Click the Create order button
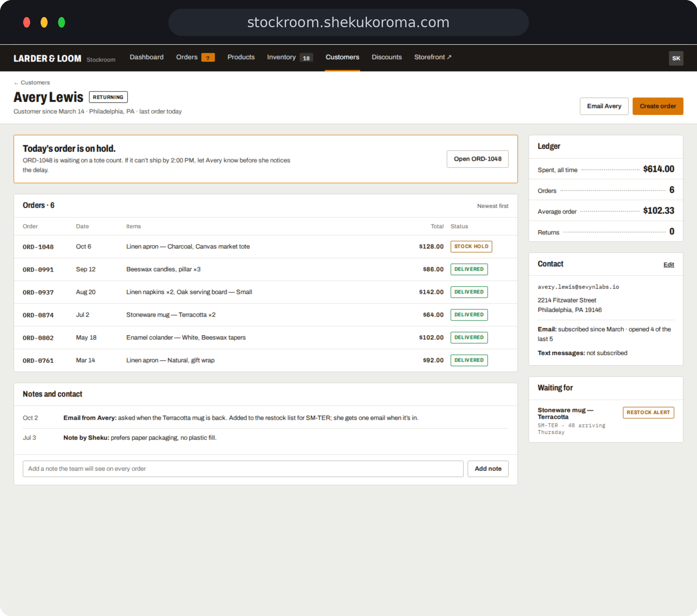The width and height of the screenshot is (697, 616). pyautogui.click(x=658, y=106)
